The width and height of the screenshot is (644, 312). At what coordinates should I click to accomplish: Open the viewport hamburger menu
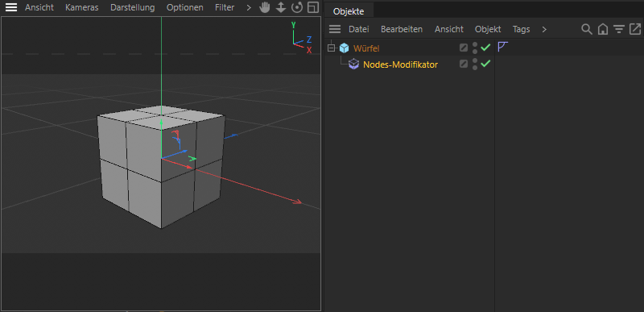point(11,7)
